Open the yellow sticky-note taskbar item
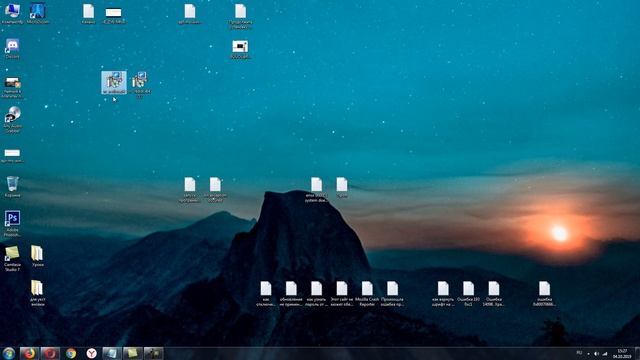Image resolution: width=640 pixels, height=360 pixels. point(133,353)
